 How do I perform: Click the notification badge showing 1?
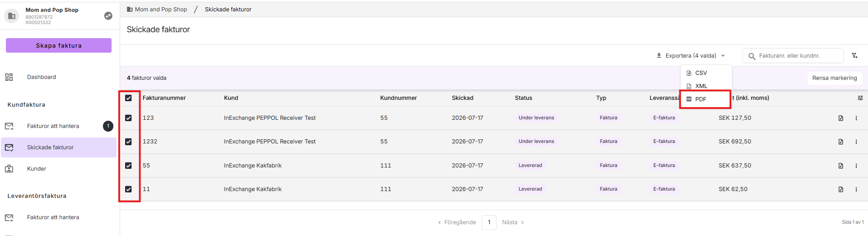pos(108,126)
